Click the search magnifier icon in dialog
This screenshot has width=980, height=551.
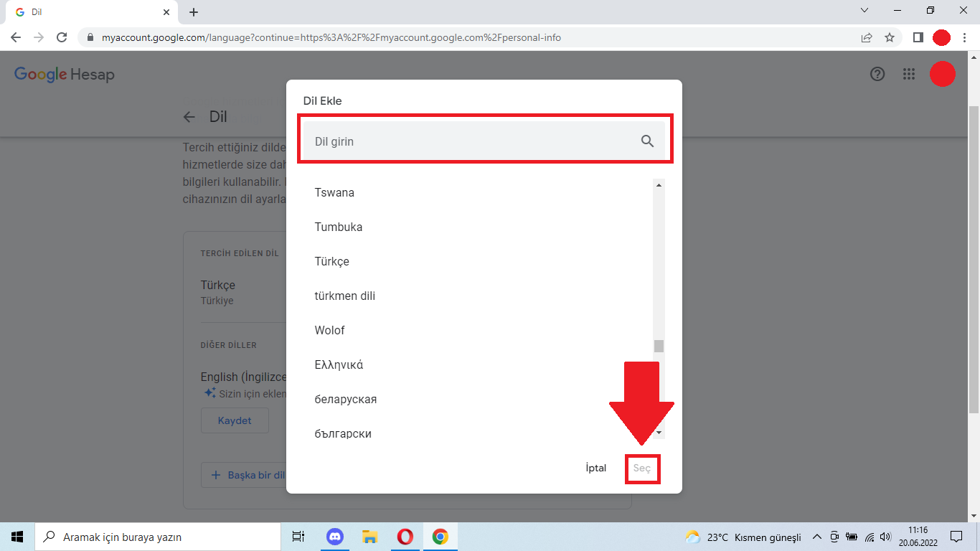pyautogui.click(x=647, y=141)
